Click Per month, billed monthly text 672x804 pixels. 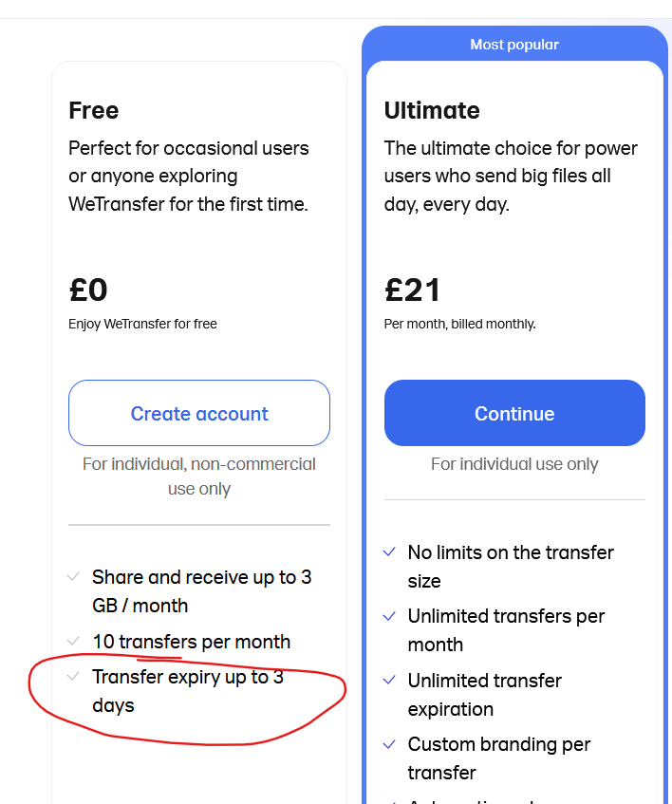[459, 324]
